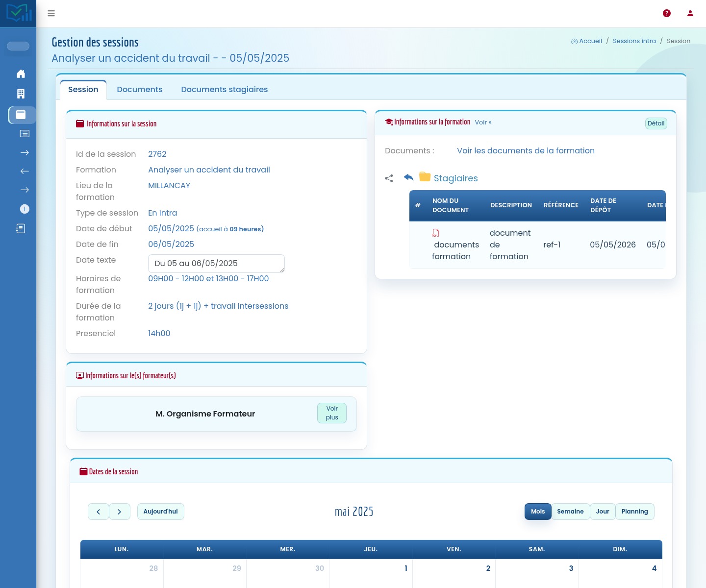Go to Accueil in breadcrumb
The width and height of the screenshot is (706, 588).
587,41
